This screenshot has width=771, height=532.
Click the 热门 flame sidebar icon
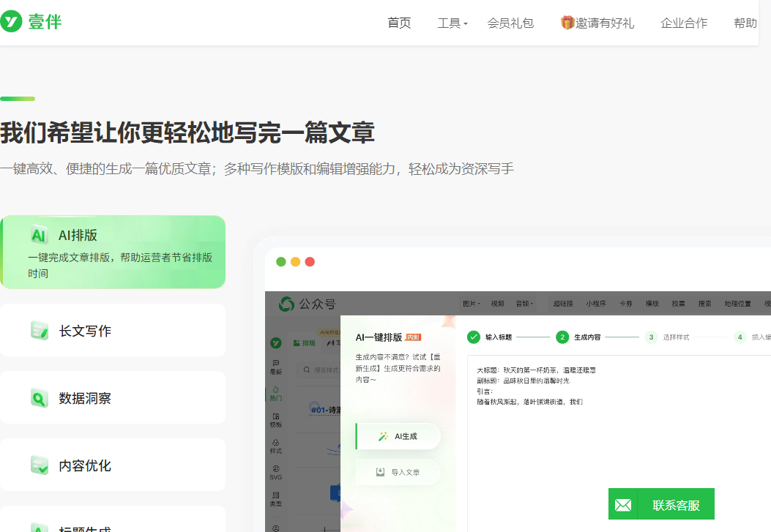pos(276,394)
